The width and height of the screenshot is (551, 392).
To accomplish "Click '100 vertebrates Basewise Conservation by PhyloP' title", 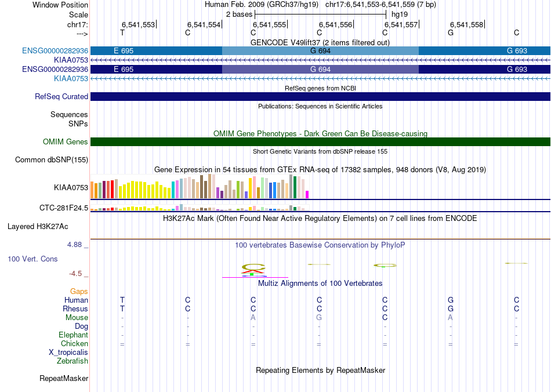I will click(320, 245).
